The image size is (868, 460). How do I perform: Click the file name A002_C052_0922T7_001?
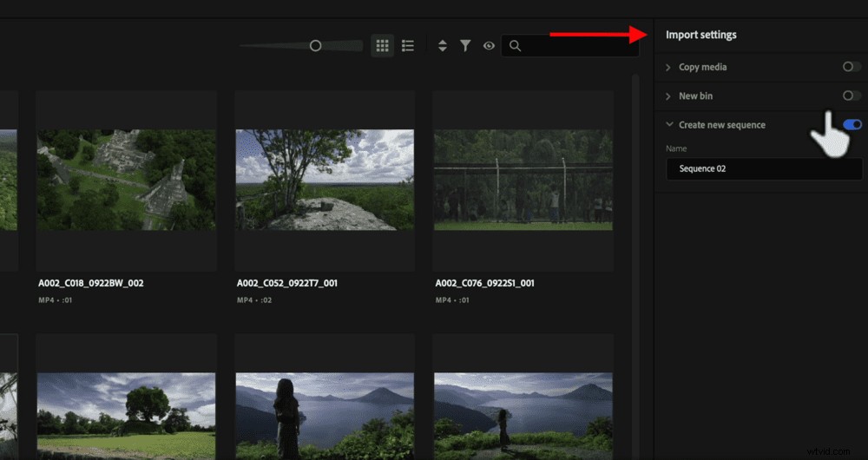tap(287, 283)
